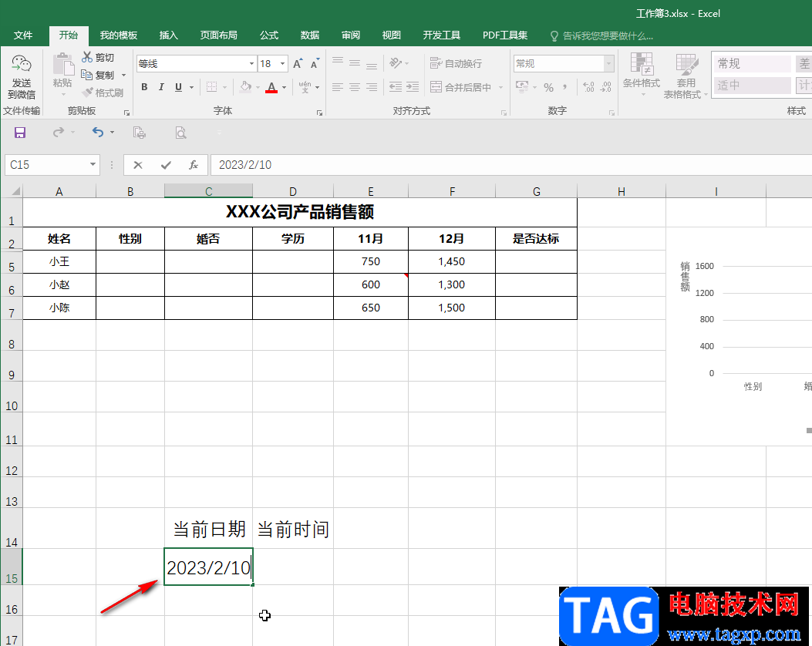812x646 pixels.
Task: Click the Cut scissors icon
Action: click(87, 58)
